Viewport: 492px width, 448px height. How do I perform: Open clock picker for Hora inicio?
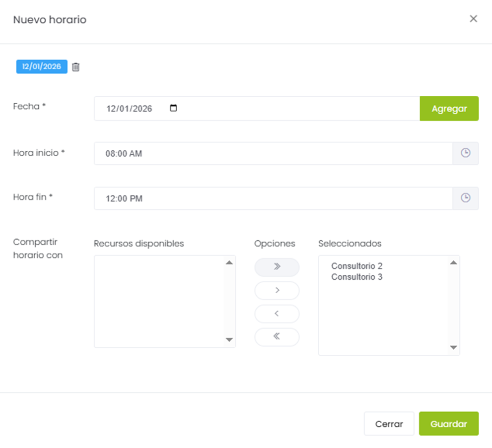pos(465,153)
